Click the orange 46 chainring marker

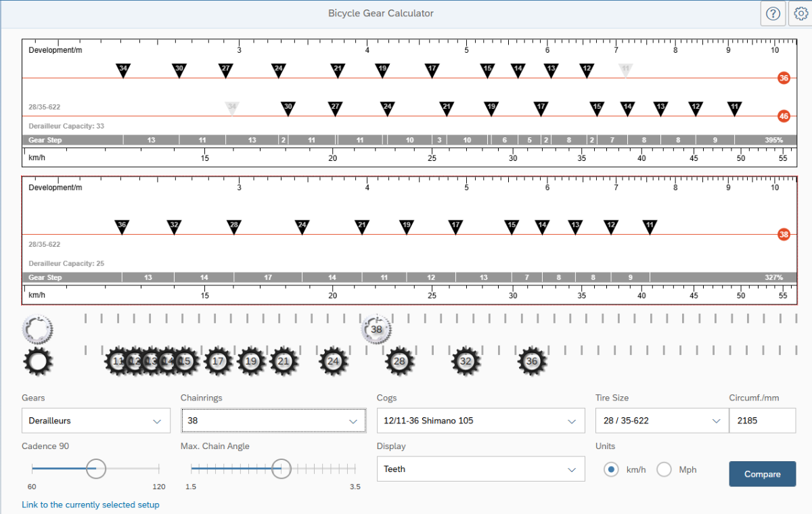pyautogui.click(x=784, y=116)
